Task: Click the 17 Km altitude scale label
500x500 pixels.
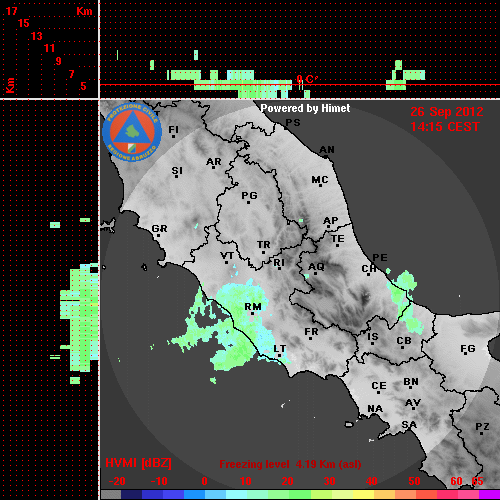Action: coord(11,11)
